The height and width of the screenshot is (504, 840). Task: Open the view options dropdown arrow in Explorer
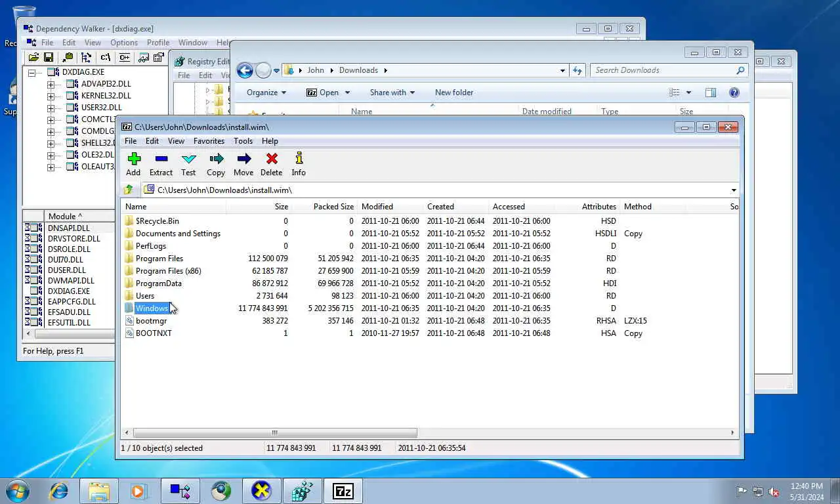(688, 93)
